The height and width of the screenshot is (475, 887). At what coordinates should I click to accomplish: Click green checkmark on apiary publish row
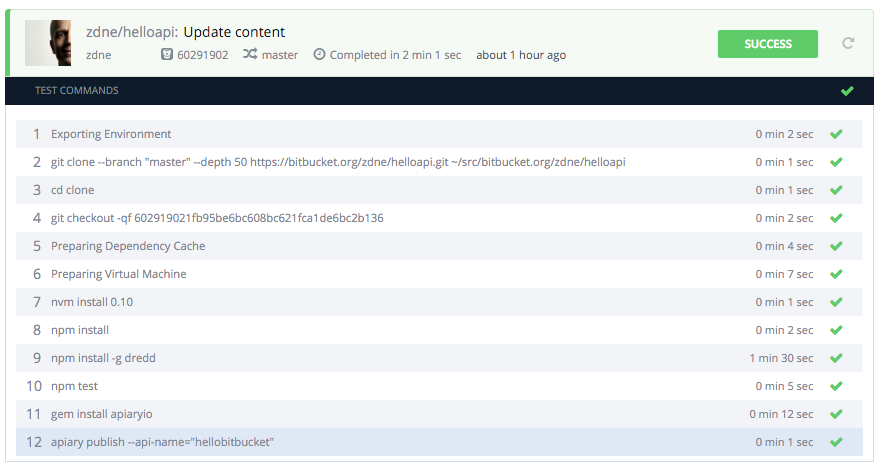point(836,442)
